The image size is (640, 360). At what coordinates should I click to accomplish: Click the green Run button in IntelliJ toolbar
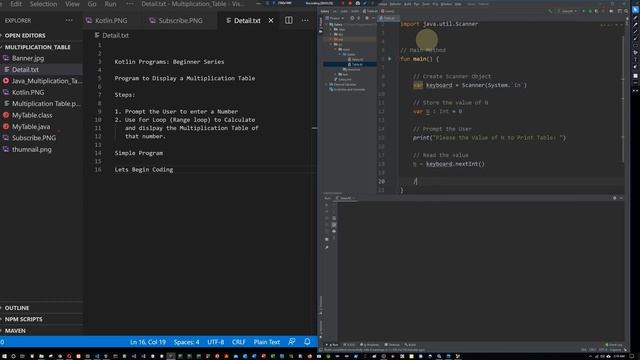583,11
